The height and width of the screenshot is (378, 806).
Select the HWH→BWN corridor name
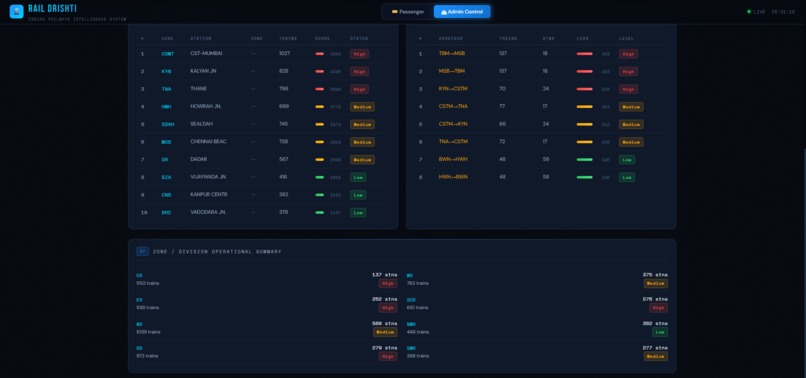point(453,177)
